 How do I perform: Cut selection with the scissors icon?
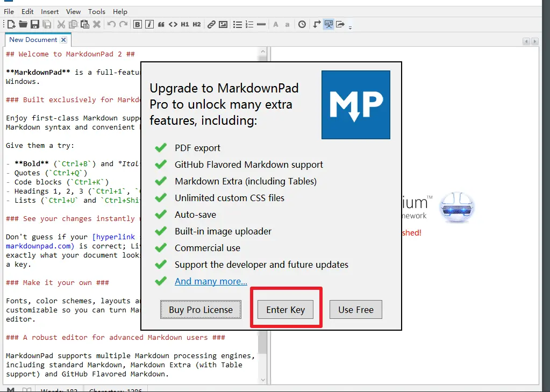point(61,24)
